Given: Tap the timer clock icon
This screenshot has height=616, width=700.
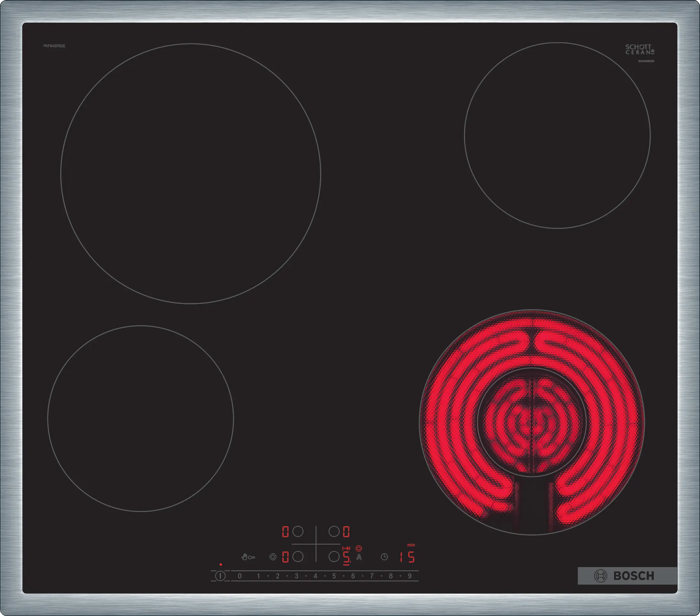Looking at the screenshot, I should pyautogui.click(x=384, y=557).
